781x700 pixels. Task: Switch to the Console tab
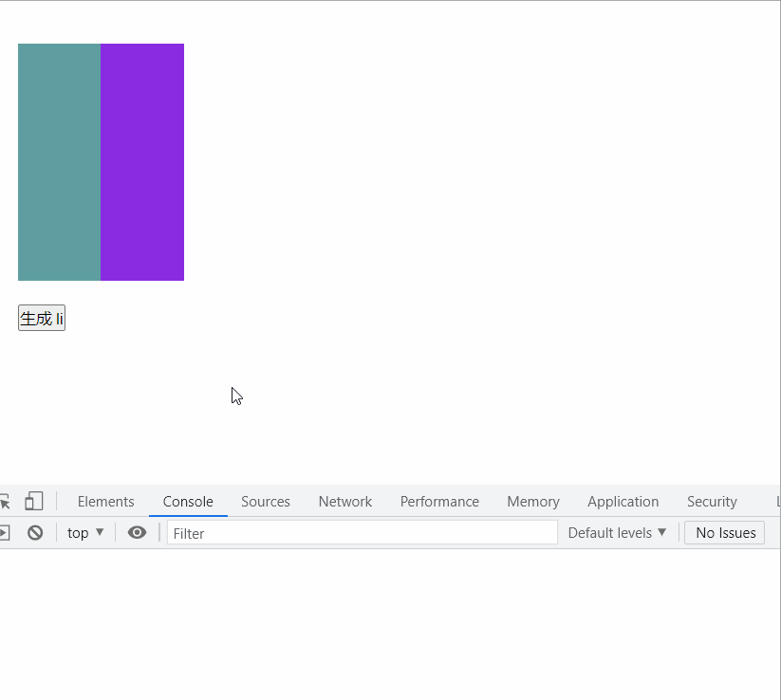click(188, 502)
